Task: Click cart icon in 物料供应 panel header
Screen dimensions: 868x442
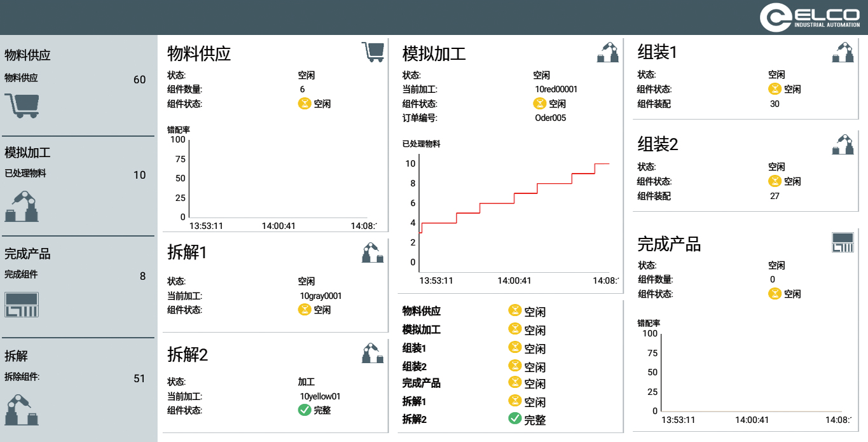Action: [373, 52]
